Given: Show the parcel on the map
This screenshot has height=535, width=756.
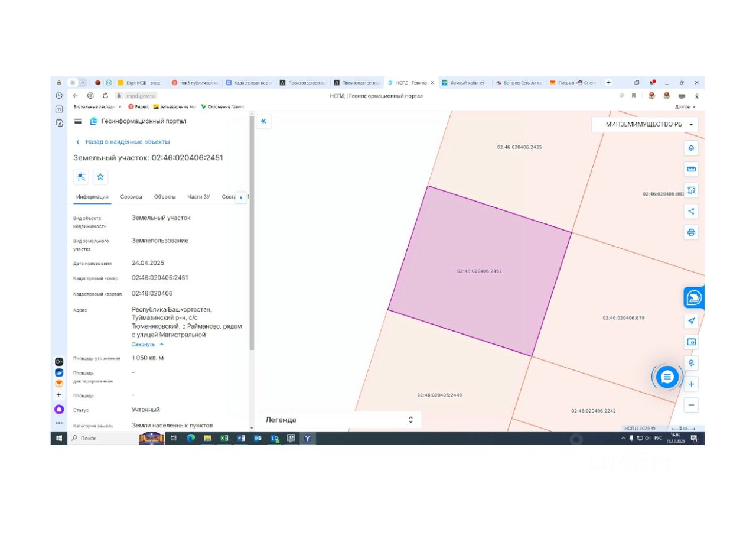Looking at the screenshot, I should [x=81, y=176].
